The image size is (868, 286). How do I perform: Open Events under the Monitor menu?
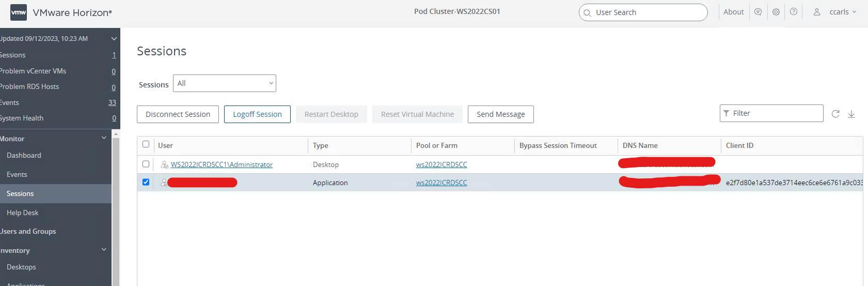(x=17, y=174)
